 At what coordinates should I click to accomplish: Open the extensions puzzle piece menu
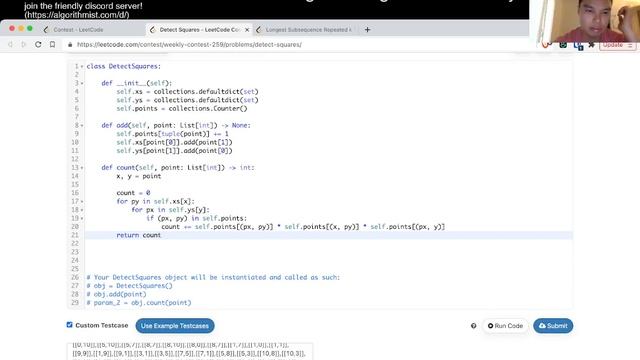click(591, 45)
